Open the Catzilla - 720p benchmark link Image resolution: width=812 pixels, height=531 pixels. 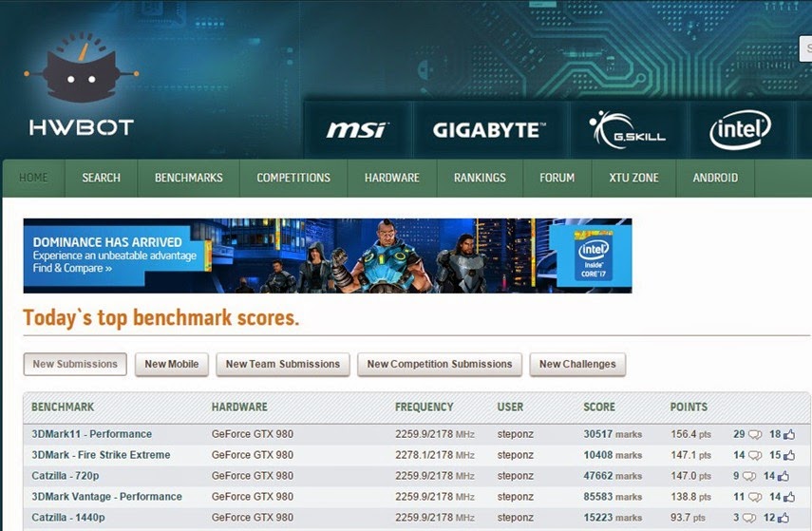[66, 476]
